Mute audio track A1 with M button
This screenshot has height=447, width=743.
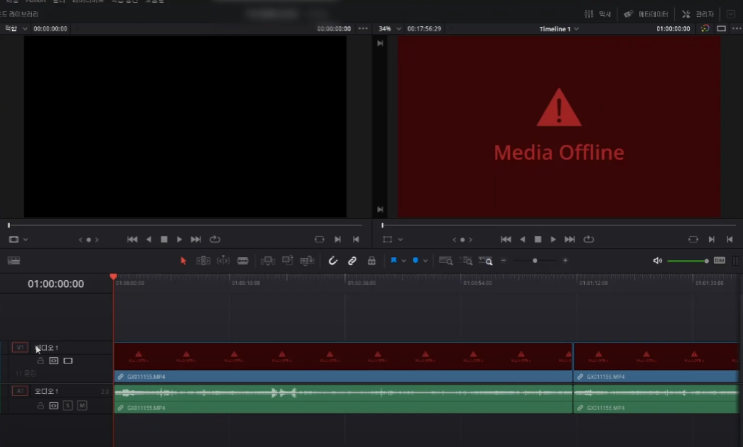pyautogui.click(x=82, y=405)
